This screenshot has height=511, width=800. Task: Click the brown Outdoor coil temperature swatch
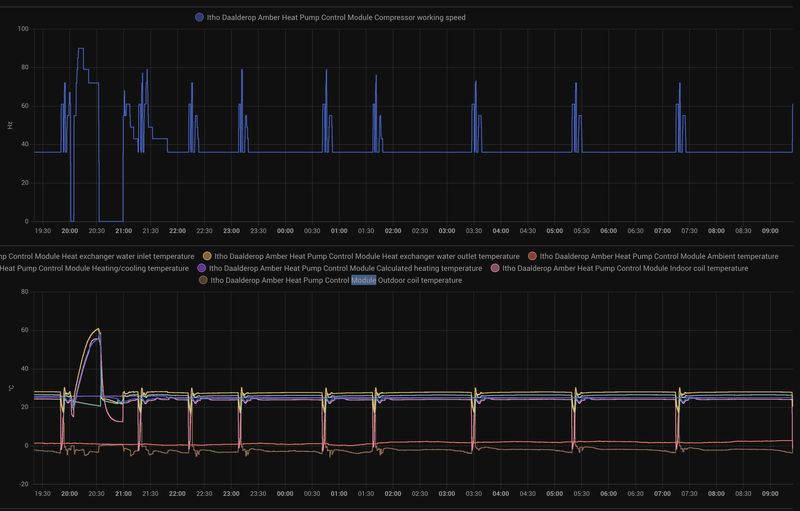pos(203,280)
